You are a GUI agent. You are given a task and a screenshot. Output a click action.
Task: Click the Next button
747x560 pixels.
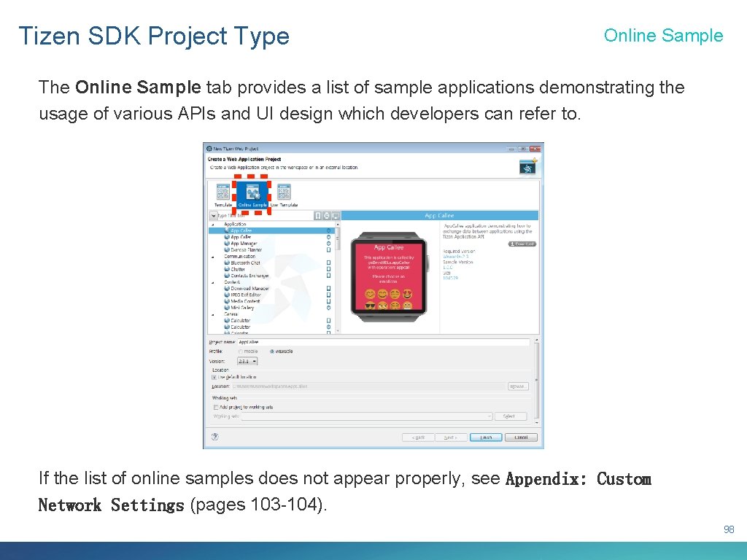click(x=451, y=437)
